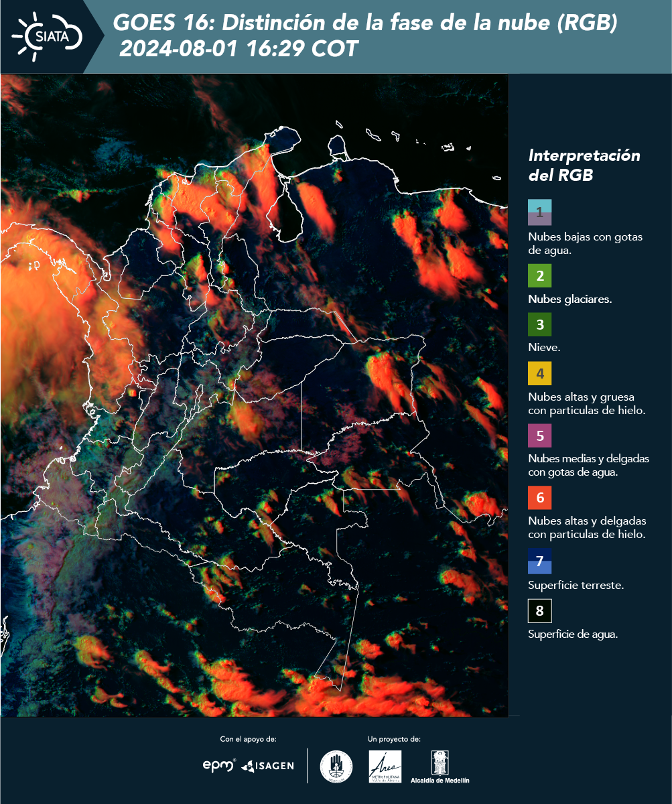Select yellow legend swatch number 4

[x=539, y=373]
